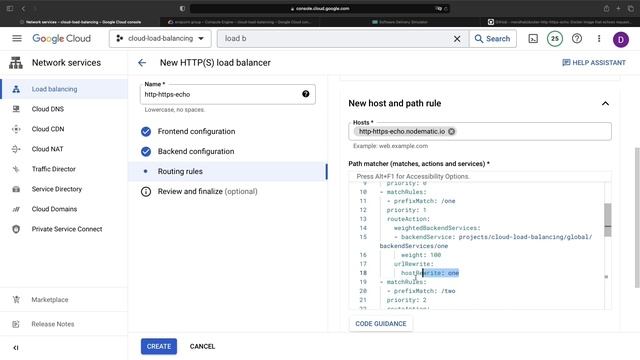
Task: Click line 11 prefixMatch: /one in editor
Action: (x=421, y=201)
